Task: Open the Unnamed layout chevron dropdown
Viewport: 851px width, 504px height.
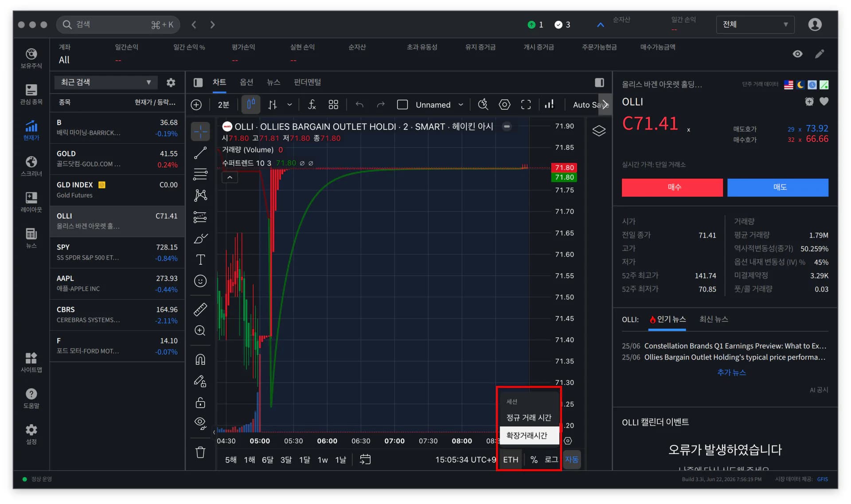Action: point(461,105)
